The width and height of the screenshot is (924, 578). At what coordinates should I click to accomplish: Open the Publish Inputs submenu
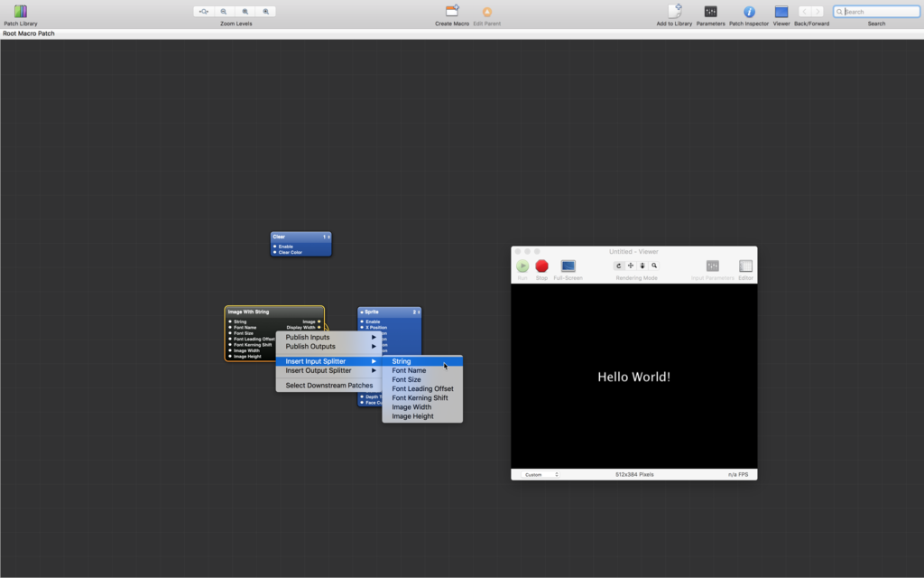point(328,338)
